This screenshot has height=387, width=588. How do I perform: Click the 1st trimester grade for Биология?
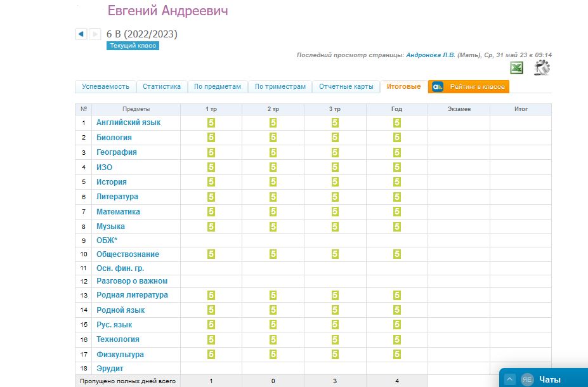click(211, 137)
